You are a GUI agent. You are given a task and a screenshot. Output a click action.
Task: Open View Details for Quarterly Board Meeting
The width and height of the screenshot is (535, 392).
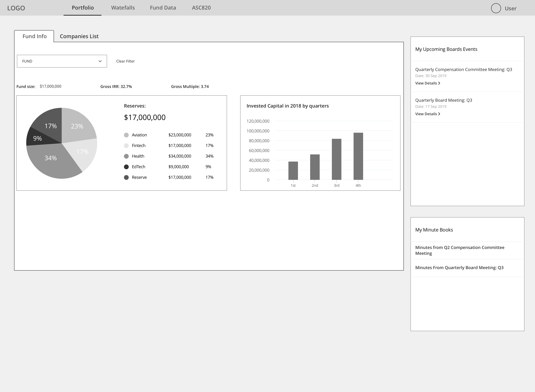tap(427, 114)
